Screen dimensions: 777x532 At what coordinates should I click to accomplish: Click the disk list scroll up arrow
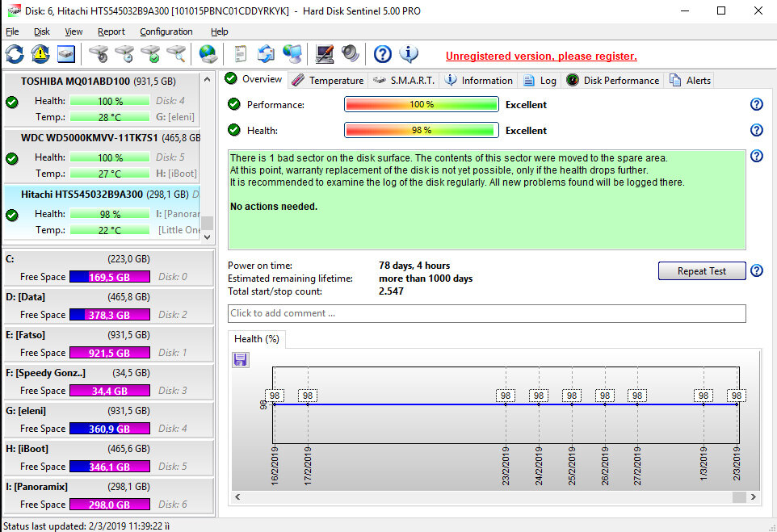207,80
